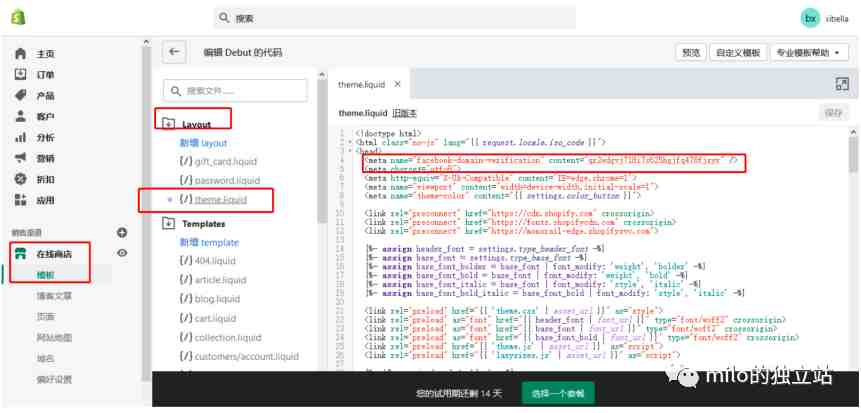This screenshot has height=413, width=861.
Task: Open theme.liquid in file tree
Action: (x=213, y=199)
